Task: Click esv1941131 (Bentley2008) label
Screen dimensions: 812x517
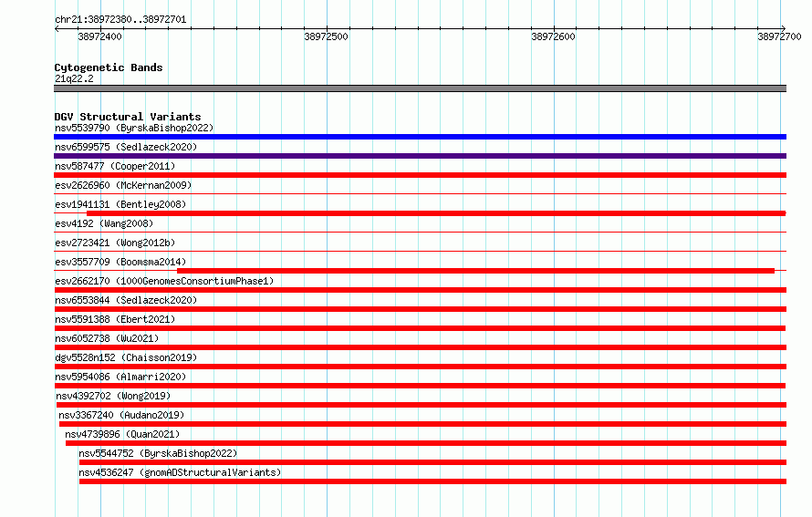Action: tap(120, 204)
